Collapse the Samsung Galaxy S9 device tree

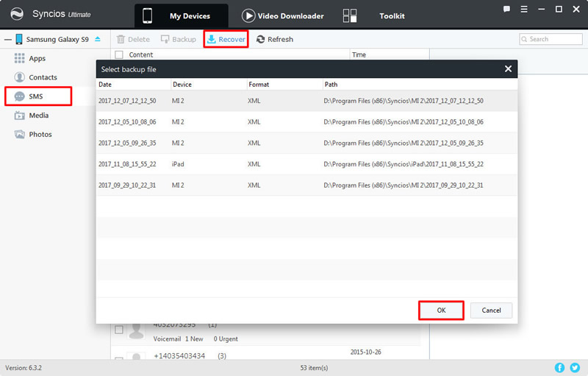point(8,40)
